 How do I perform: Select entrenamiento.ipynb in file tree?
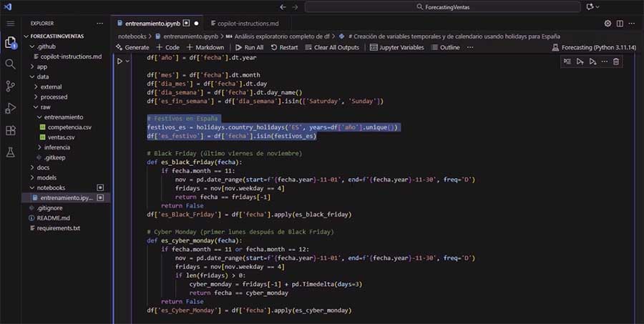(66, 197)
